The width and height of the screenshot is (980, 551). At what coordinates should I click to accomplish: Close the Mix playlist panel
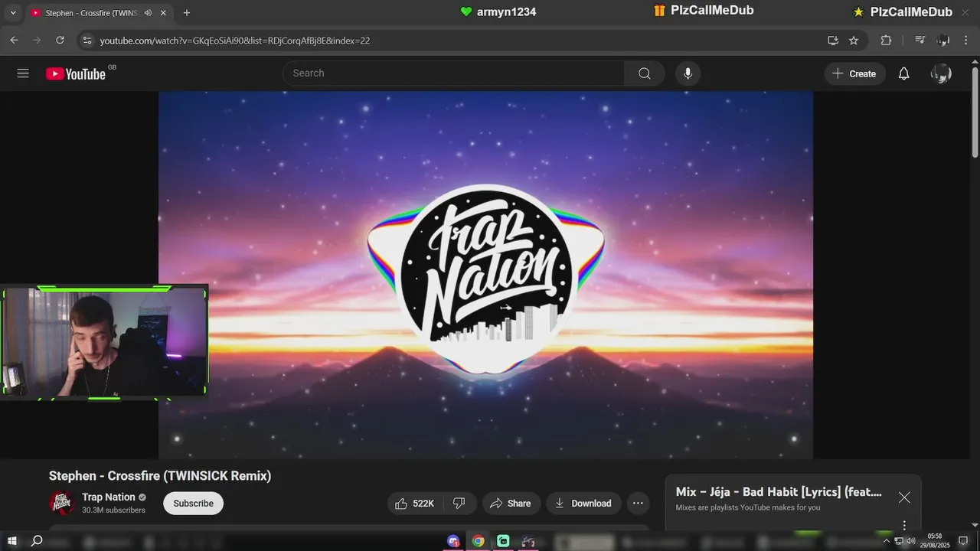point(904,497)
